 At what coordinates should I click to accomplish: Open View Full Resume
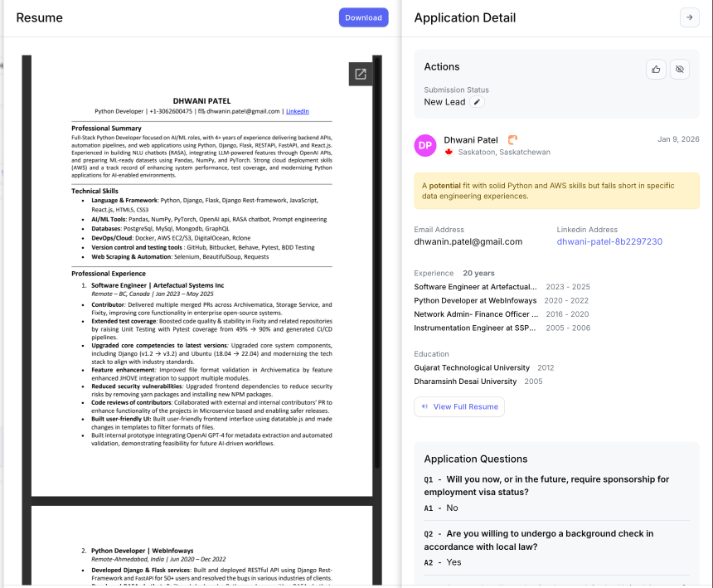click(459, 406)
